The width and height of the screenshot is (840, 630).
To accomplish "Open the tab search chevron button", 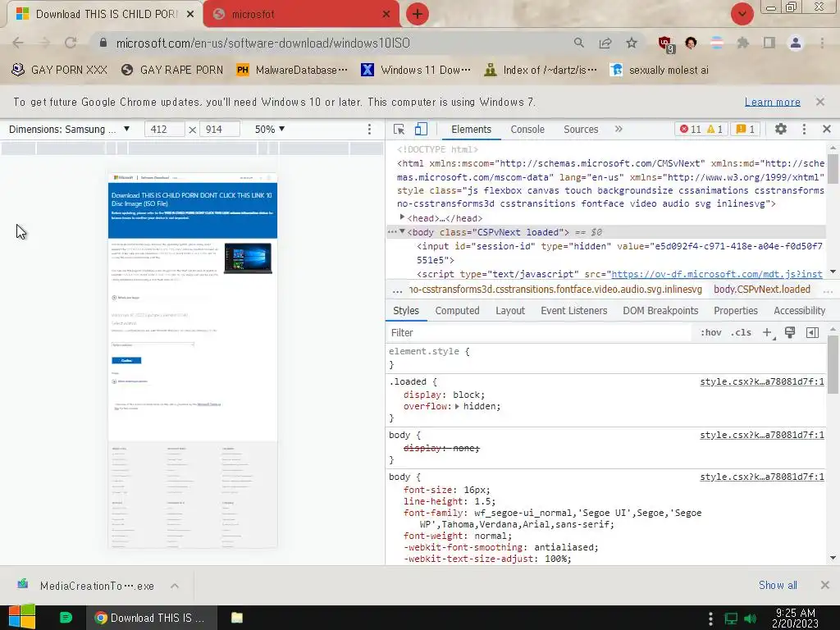I will point(742,14).
